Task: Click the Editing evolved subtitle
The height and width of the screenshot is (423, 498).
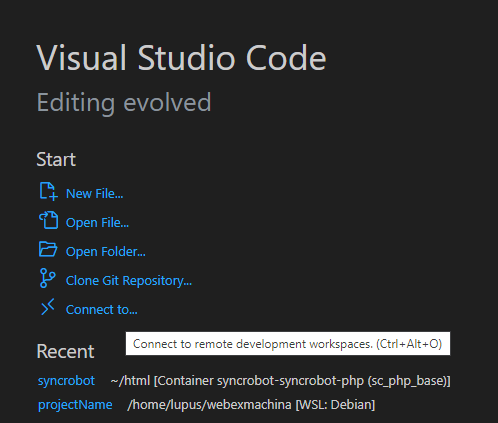Action: click(124, 103)
